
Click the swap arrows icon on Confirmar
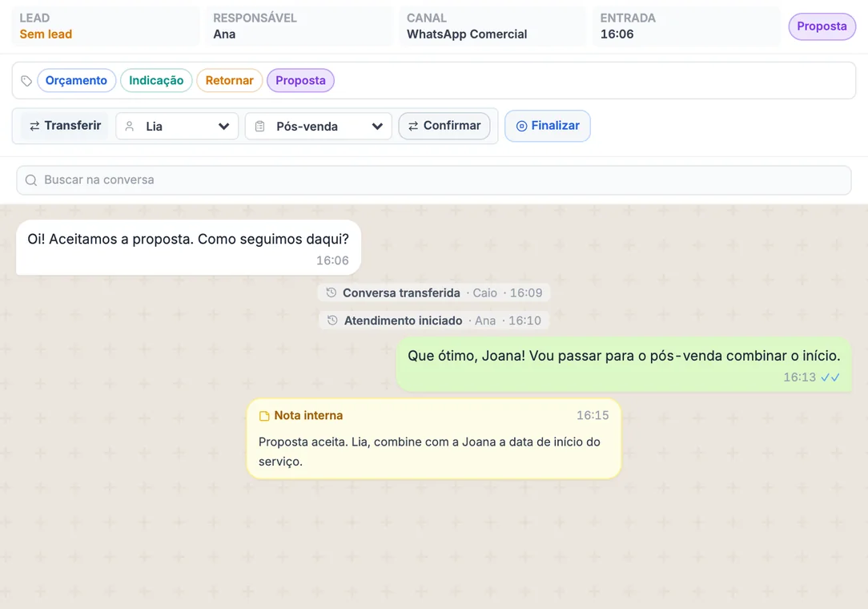click(413, 127)
